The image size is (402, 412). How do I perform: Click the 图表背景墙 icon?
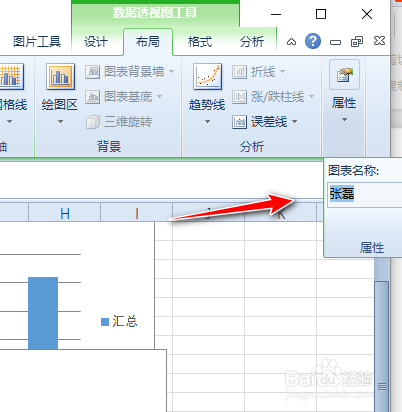(92, 71)
